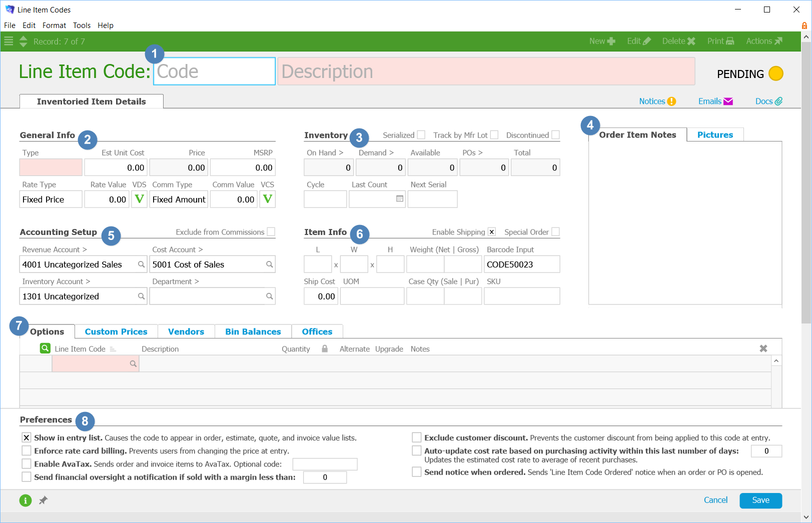Click the VCS green V icon
Image resolution: width=812 pixels, height=523 pixels.
tap(268, 199)
